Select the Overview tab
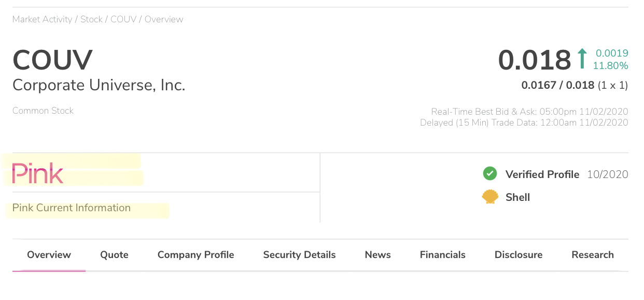Viewport: 644px width, 300px height. click(49, 255)
